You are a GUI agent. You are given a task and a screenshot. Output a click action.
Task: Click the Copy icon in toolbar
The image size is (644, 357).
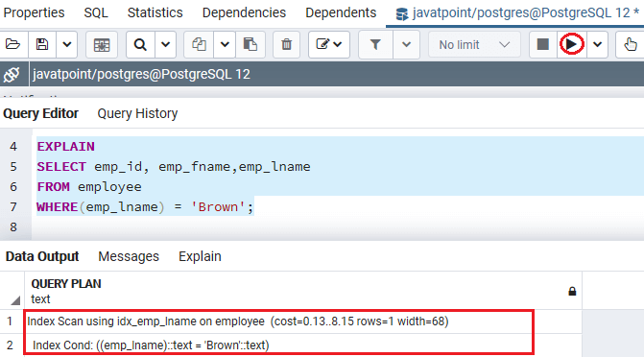coord(199,44)
